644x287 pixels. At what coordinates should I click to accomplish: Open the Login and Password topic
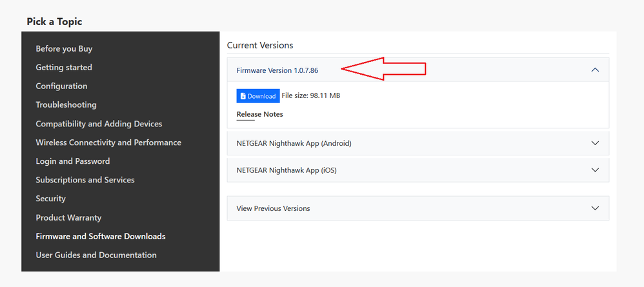coord(73,161)
